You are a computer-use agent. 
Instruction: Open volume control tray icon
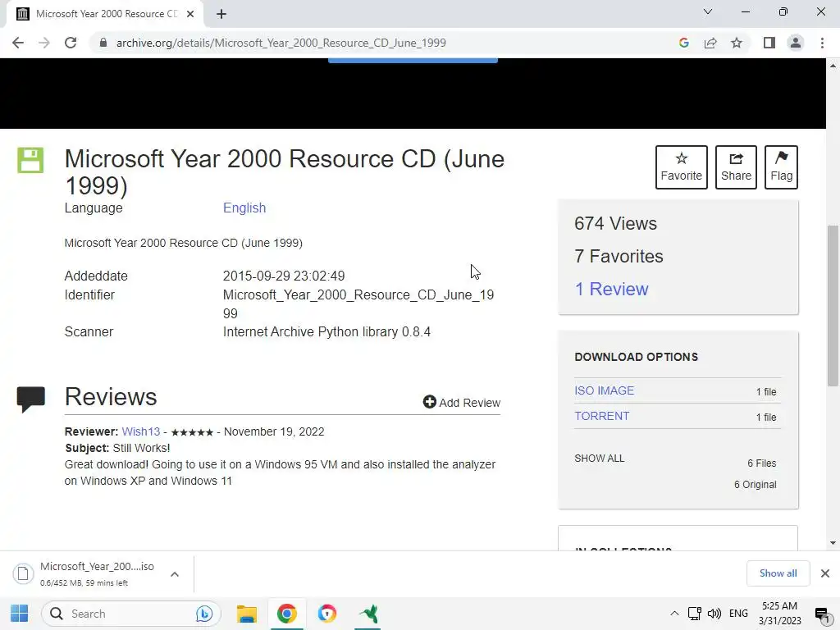coord(714,614)
